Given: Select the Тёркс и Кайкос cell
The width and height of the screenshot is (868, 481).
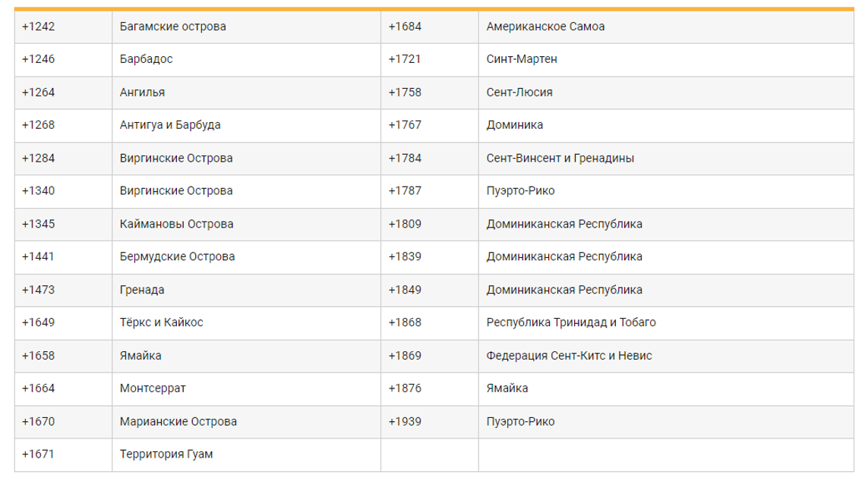Looking at the screenshot, I should click(162, 322).
